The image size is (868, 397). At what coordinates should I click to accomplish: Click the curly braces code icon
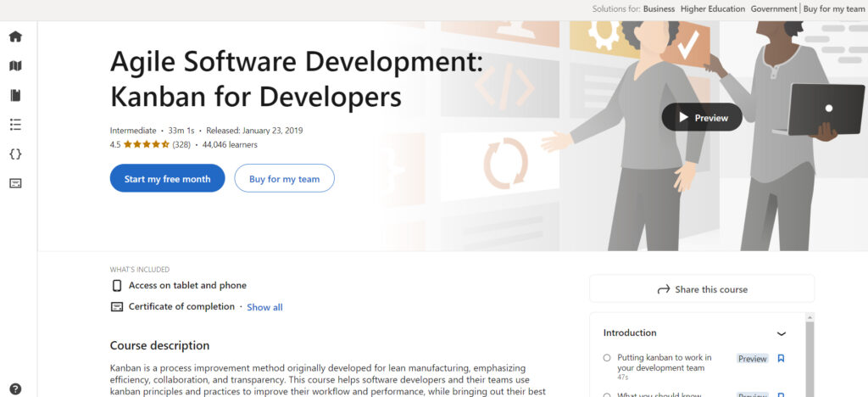[15, 154]
